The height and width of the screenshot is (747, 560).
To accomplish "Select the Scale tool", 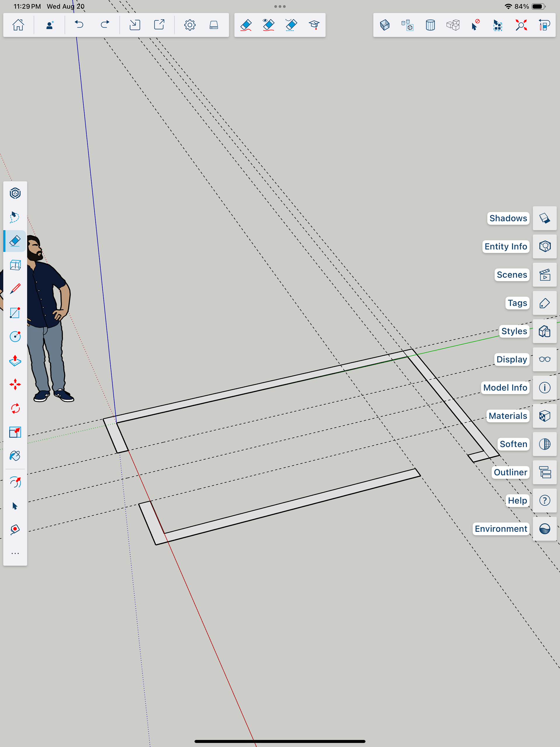I will click(x=15, y=432).
